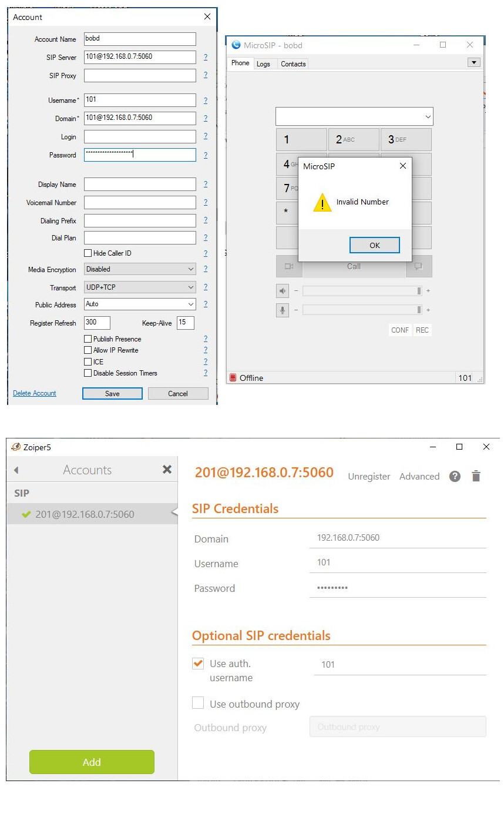Delete Zoiper account with trash icon

(476, 476)
